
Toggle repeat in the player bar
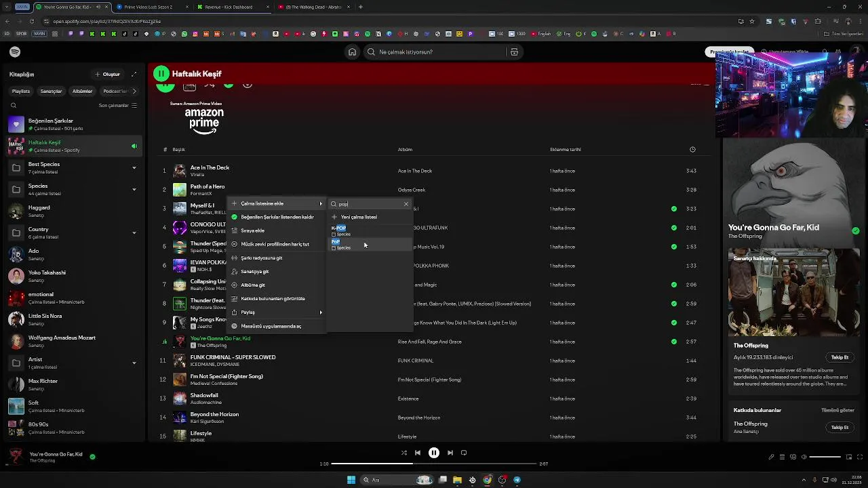[464, 453]
